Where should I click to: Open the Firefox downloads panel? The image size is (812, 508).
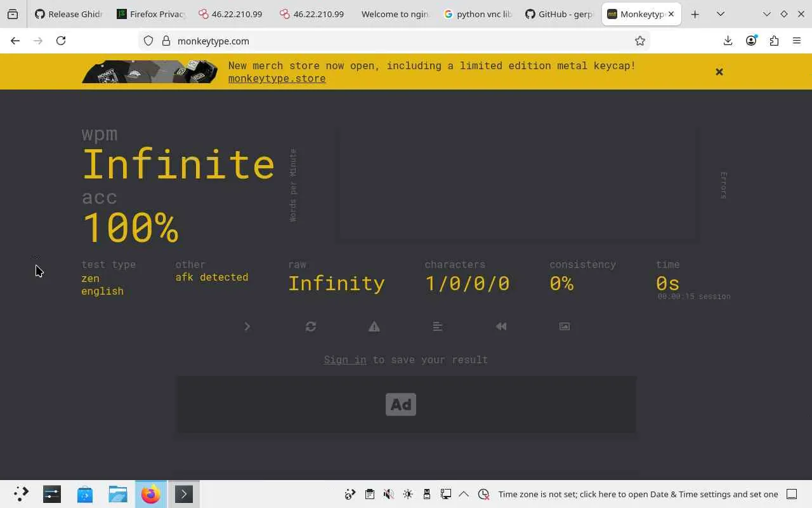click(728, 41)
